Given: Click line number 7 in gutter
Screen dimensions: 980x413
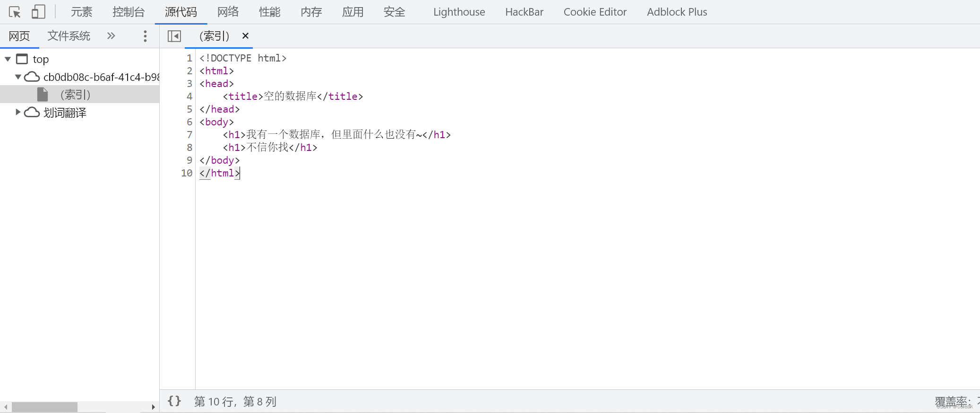Looking at the screenshot, I should (x=189, y=135).
